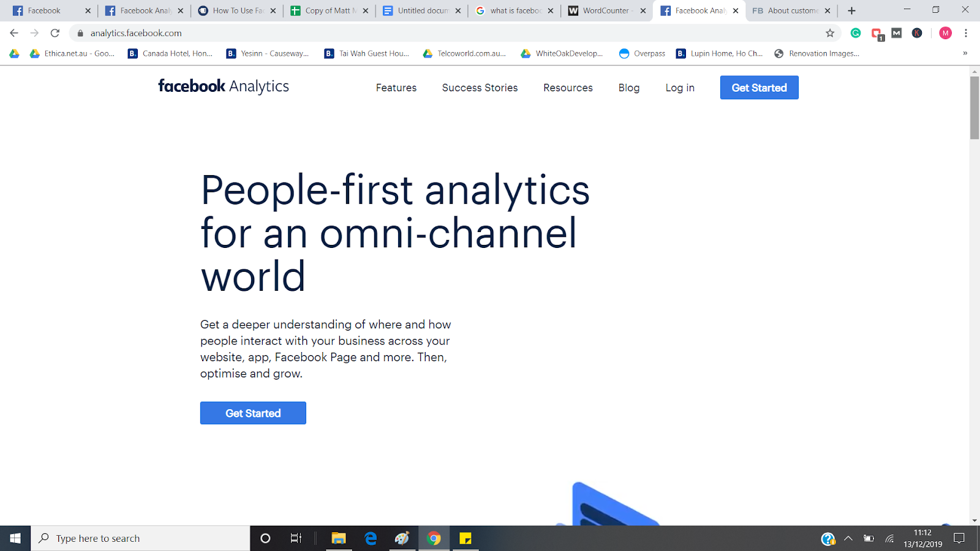980x551 pixels.
Task: Click the help question mark tray icon
Action: click(x=828, y=539)
